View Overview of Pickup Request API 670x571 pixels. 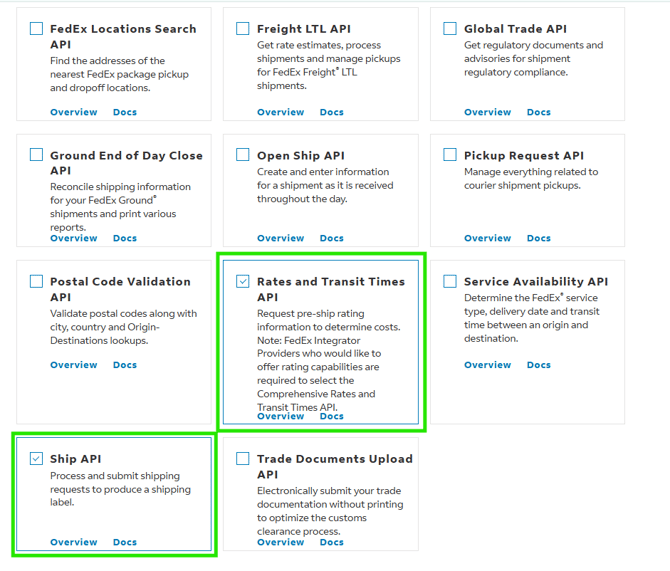pyautogui.click(x=488, y=238)
